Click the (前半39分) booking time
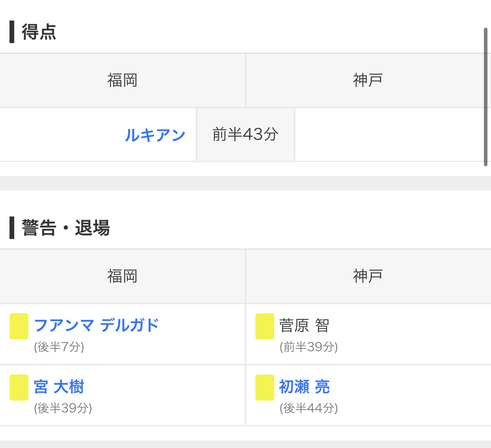 coord(309,347)
